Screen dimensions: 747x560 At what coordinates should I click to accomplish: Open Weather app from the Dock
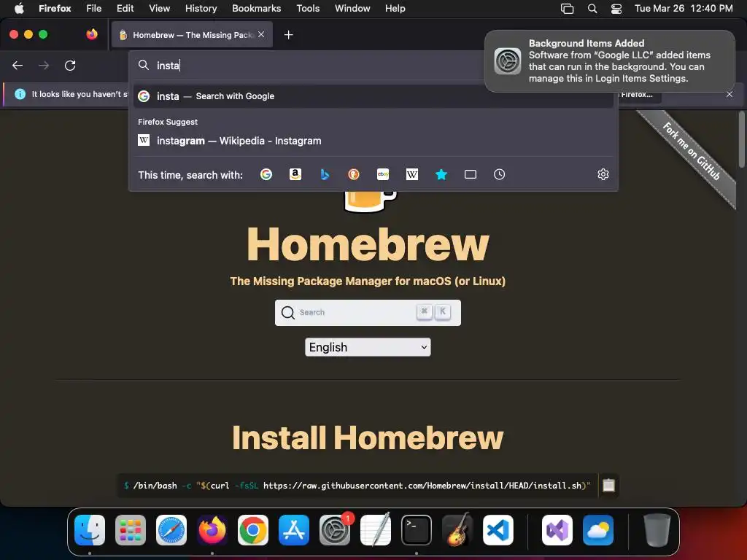point(598,530)
